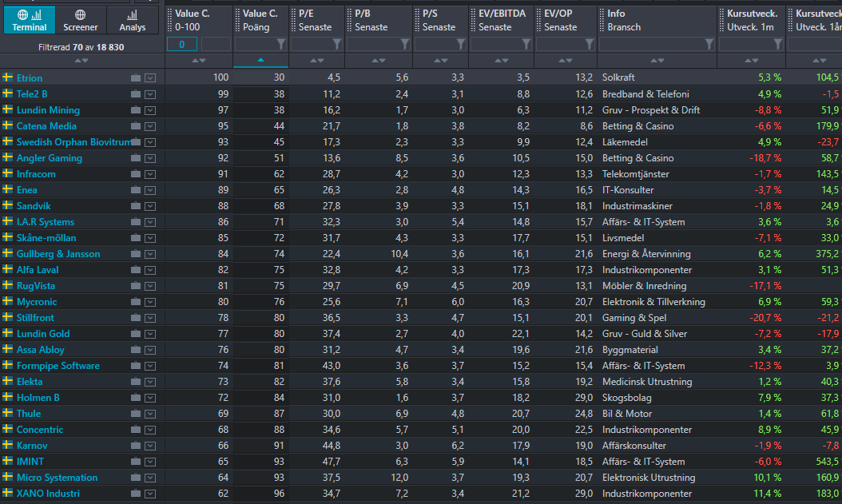Click the briefcase icon for XANO Industri

click(x=136, y=494)
